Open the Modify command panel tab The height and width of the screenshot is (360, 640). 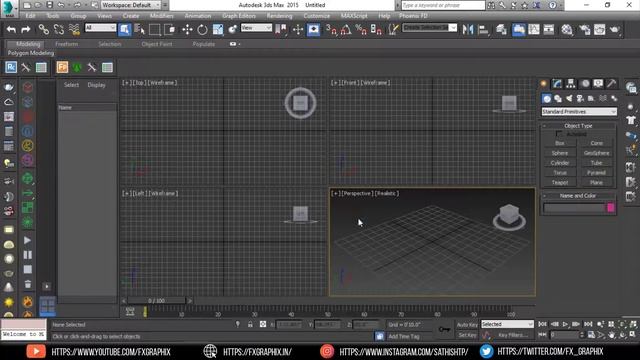(x=557, y=84)
